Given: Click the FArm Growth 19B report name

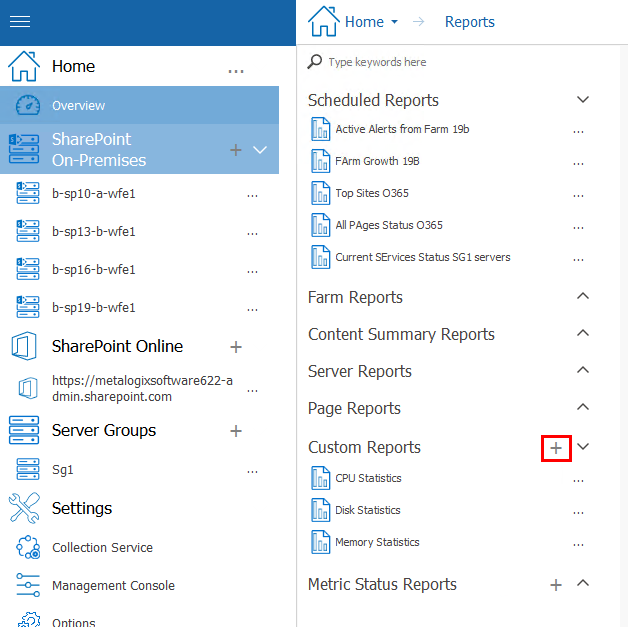Looking at the screenshot, I should tap(377, 161).
